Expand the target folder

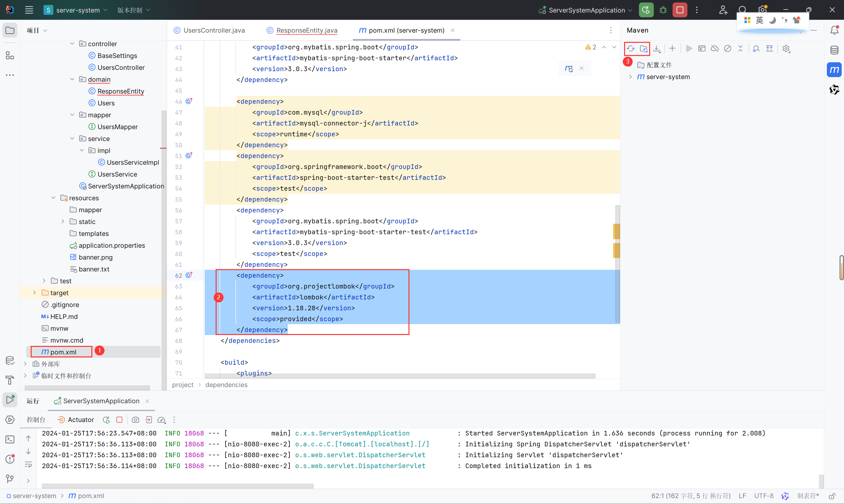[x=34, y=293]
